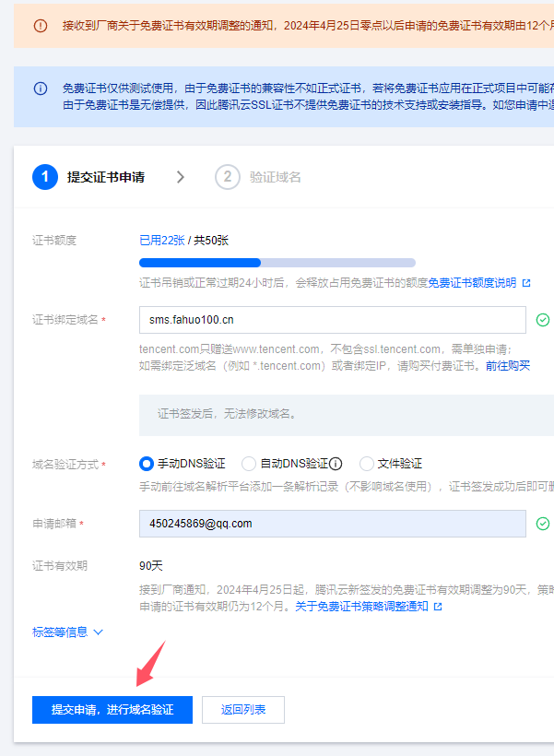Click the step 1 numbered circle icon
Screen dimensions: 554x756
[45, 177]
